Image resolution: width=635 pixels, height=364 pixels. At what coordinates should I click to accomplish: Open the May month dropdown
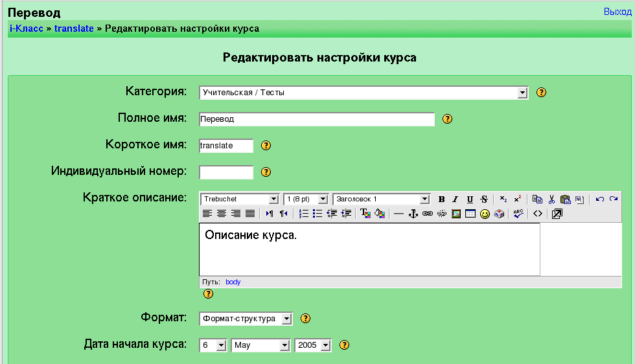pyautogui.click(x=284, y=345)
